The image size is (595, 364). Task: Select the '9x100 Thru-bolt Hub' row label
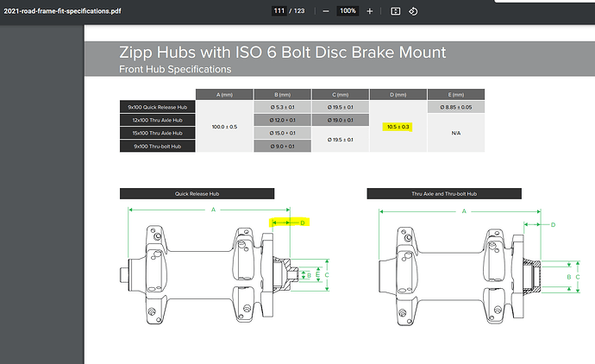click(158, 146)
